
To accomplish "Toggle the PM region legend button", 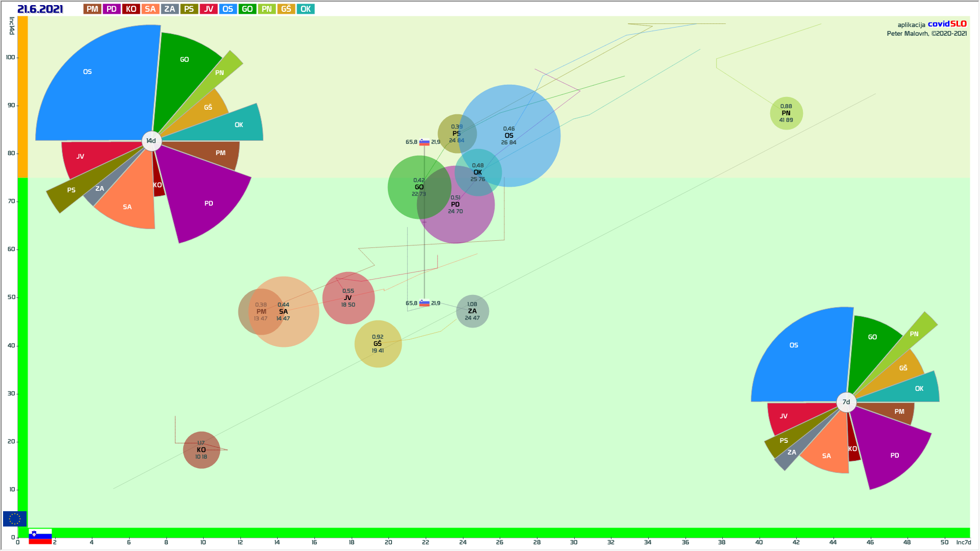I will coord(92,9).
